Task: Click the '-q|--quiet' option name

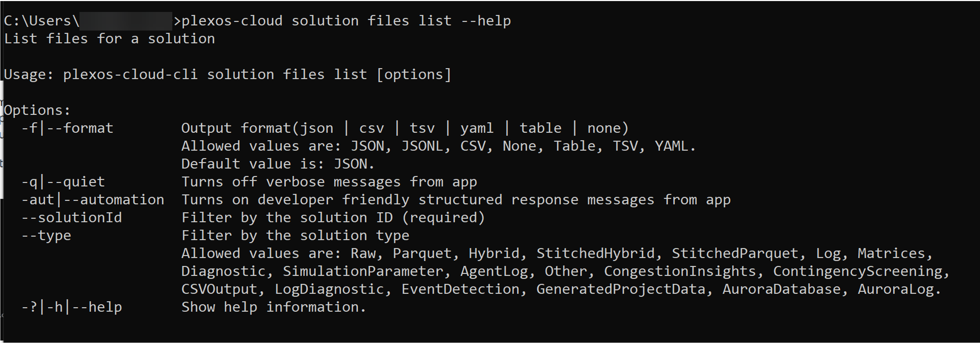Action: point(63,182)
